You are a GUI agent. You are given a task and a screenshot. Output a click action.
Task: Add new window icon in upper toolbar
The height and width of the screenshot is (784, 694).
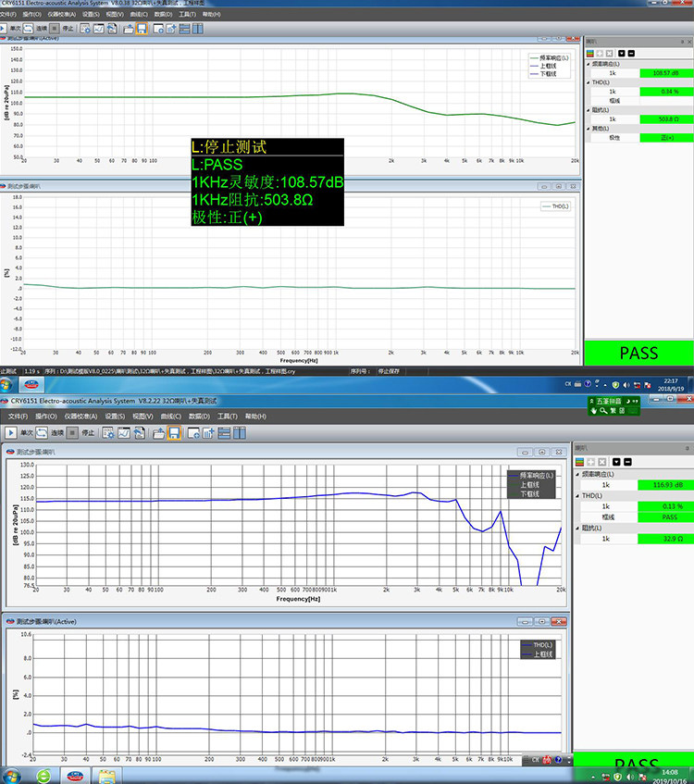[158, 29]
